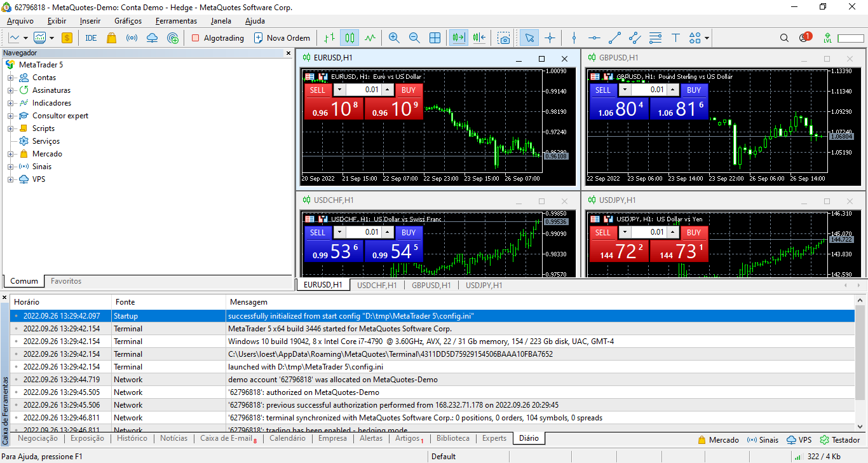This screenshot has height=463, width=868.
Task: Open the new chart dropdown arrow
Action: [25, 38]
